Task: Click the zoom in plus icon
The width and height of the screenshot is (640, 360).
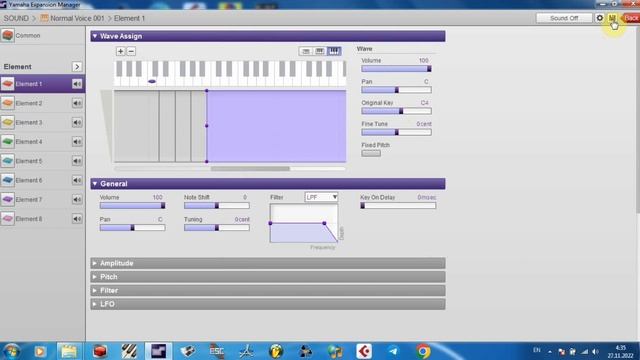Action: pos(120,51)
